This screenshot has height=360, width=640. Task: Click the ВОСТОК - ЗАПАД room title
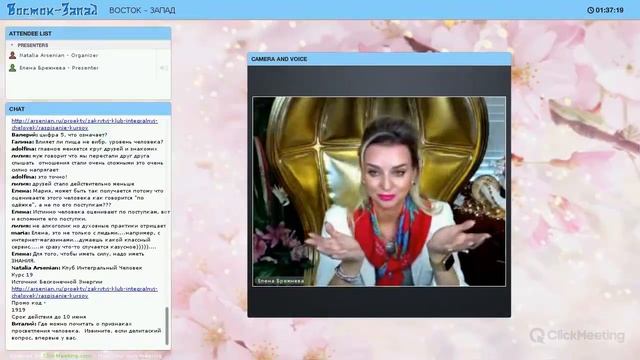click(x=142, y=10)
